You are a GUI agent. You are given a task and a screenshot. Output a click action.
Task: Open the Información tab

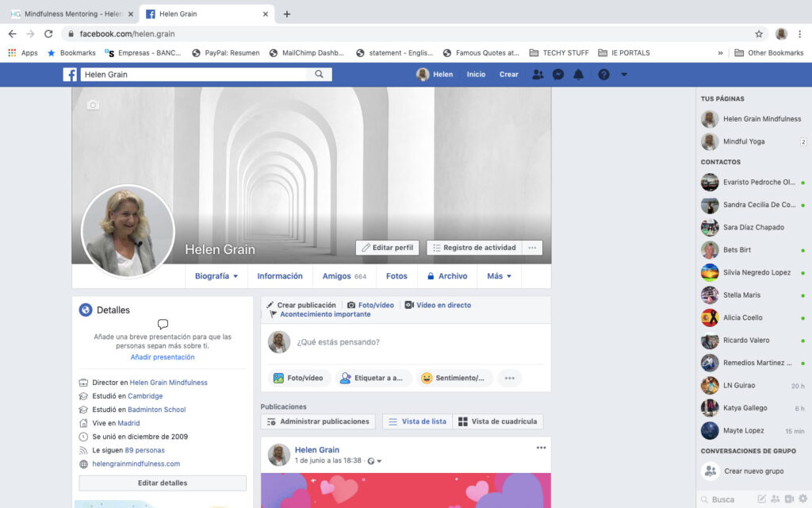tap(280, 276)
